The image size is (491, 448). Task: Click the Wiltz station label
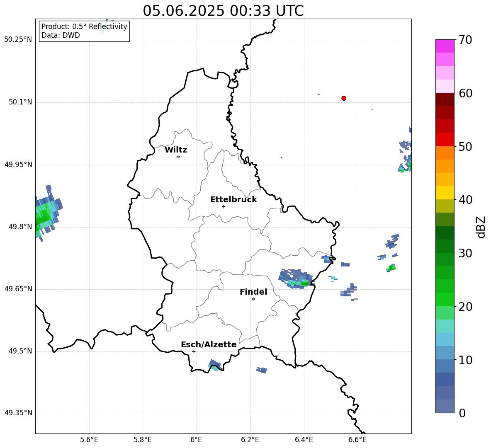tap(176, 150)
